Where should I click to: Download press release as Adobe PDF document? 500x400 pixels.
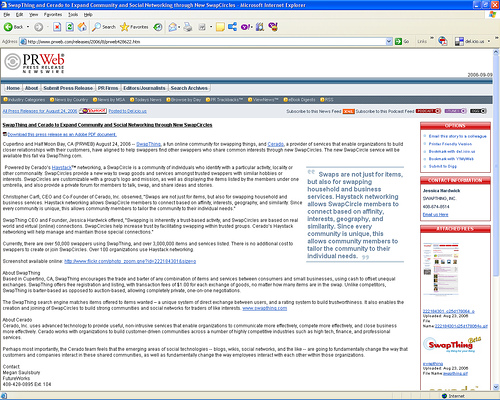pyautogui.click(x=62, y=134)
